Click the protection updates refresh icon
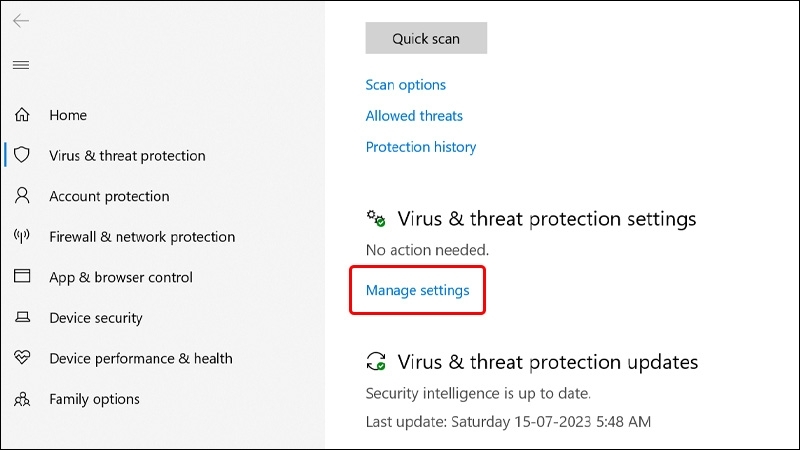This screenshot has width=800, height=450. [x=376, y=361]
